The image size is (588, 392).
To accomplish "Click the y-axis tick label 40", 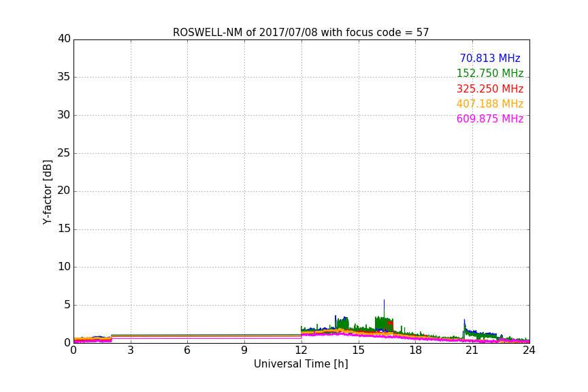I will click(64, 39).
